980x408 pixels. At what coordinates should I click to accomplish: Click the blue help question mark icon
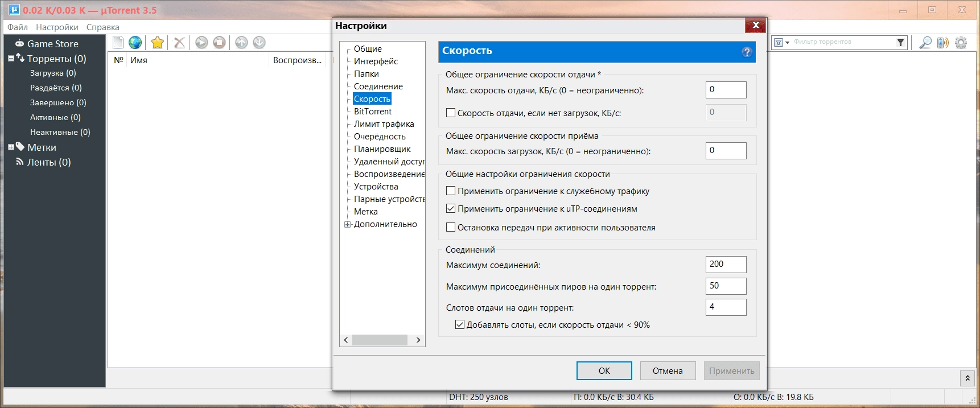point(747,52)
